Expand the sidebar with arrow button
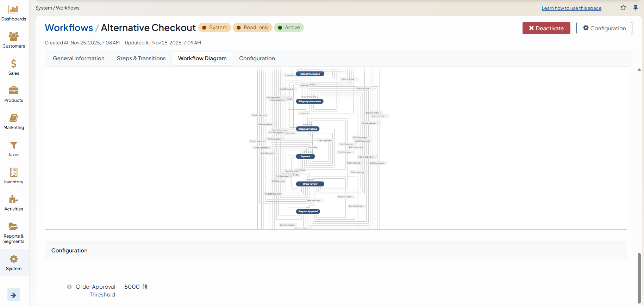The height and width of the screenshot is (306, 644). pos(13,295)
